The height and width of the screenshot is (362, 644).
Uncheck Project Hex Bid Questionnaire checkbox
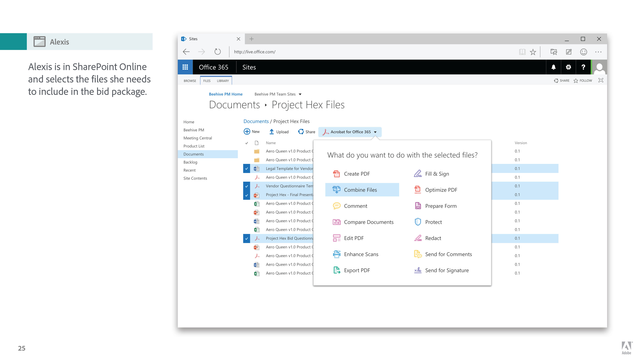pos(247,238)
